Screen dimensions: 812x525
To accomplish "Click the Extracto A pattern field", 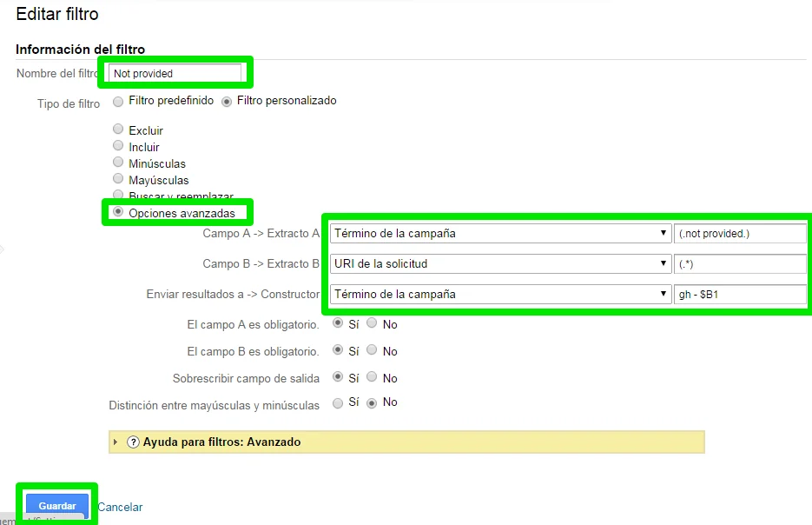I will click(x=740, y=233).
